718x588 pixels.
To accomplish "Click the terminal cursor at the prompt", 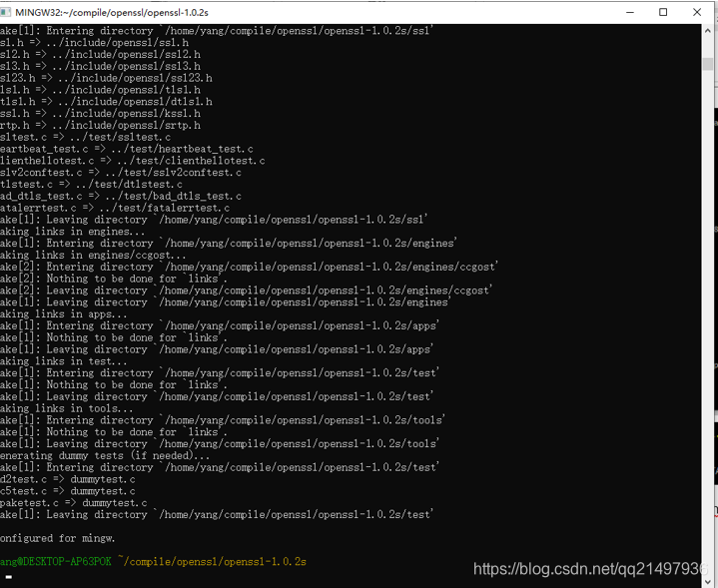I will click(9, 577).
